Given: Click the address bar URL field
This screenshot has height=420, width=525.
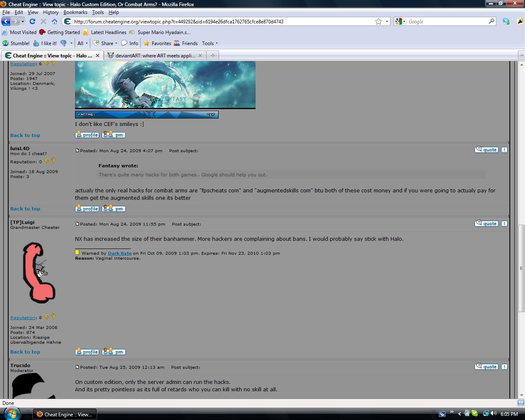Looking at the screenshot, I should (224, 21).
